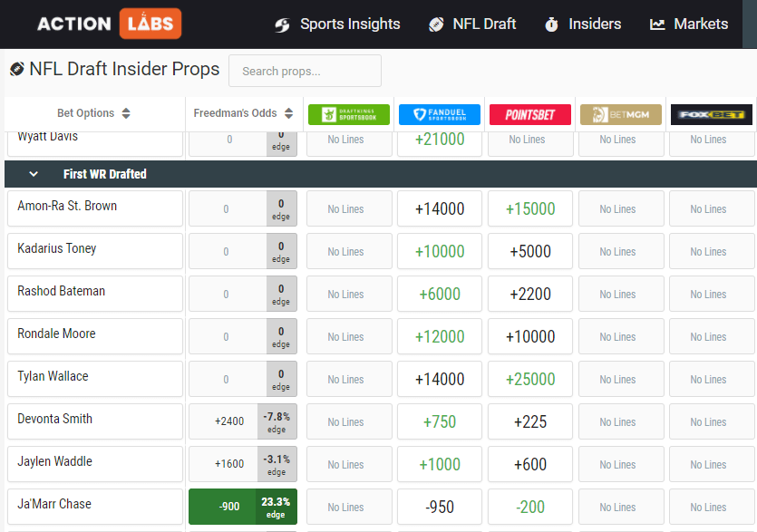Select the PointsBet logo
Screen dimensions: 757x532
(530, 114)
